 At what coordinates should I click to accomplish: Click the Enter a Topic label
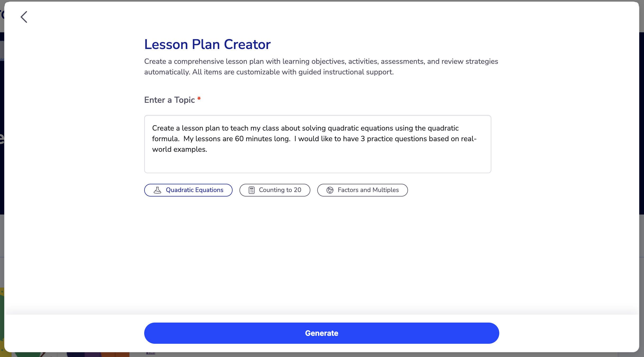click(x=169, y=100)
